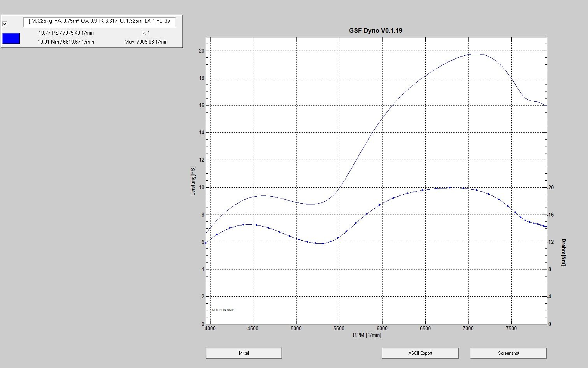The height and width of the screenshot is (368, 588).
Task: Toggle the run visibility checkbox in the legend
Action: [5, 24]
